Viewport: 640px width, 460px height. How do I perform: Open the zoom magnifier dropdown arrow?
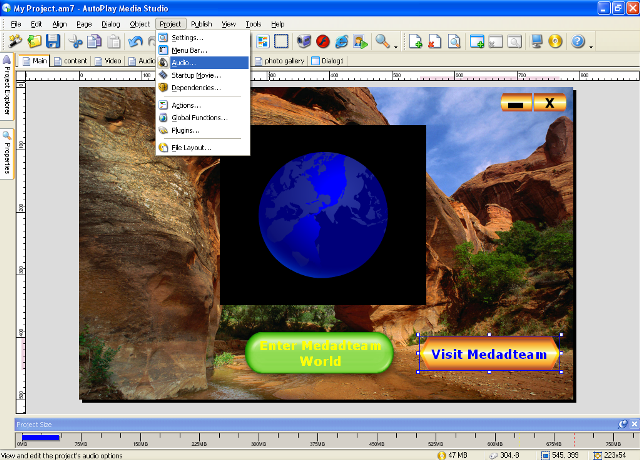click(396, 43)
